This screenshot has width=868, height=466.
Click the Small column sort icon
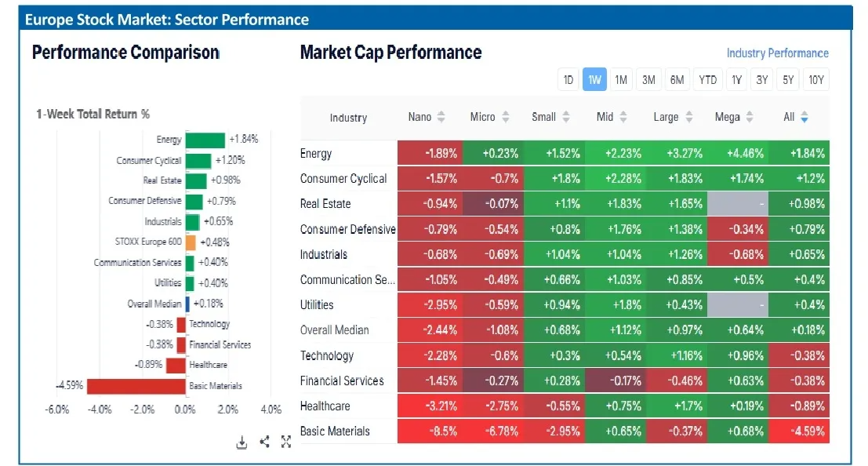click(565, 117)
